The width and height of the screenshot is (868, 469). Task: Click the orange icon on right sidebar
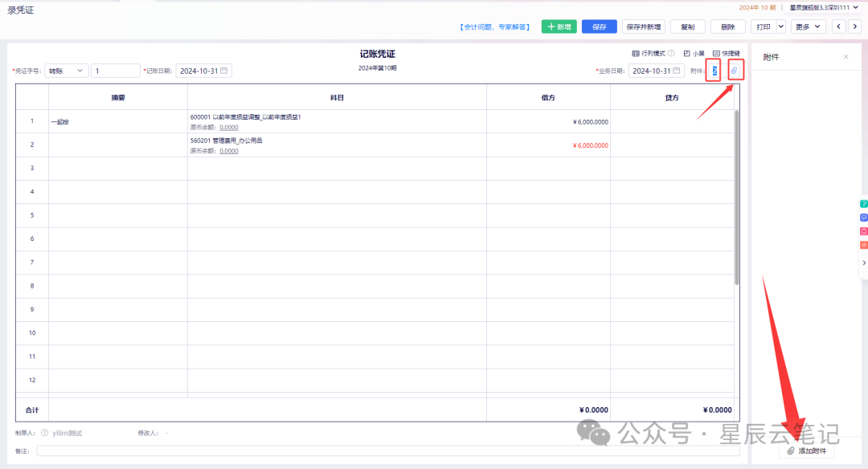(x=863, y=245)
